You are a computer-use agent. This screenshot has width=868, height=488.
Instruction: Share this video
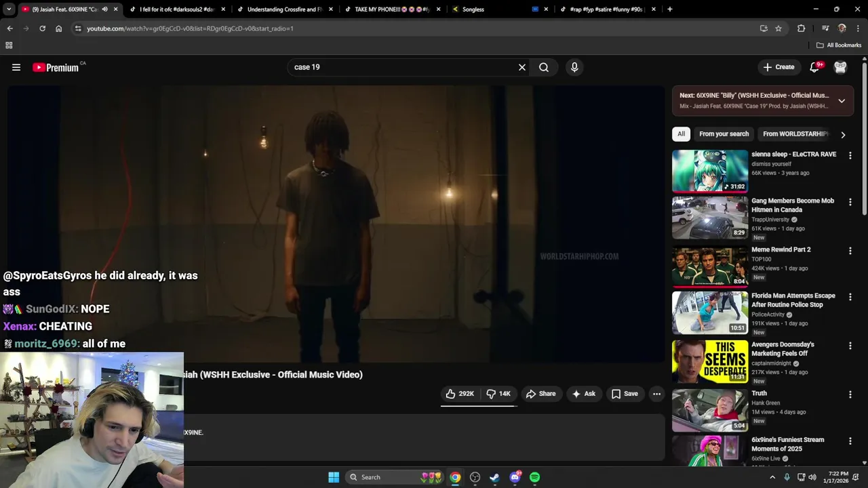(540, 394)
